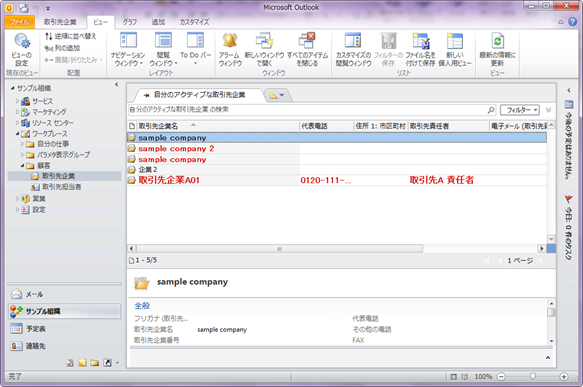Open カスタマイズの閲覧ウィンドウ
This screenshot has width=583, height=387.
353,50
